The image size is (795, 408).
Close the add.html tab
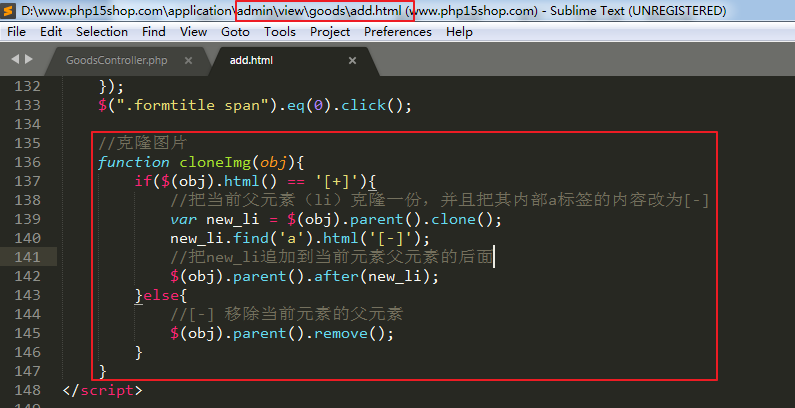[351, 60]
